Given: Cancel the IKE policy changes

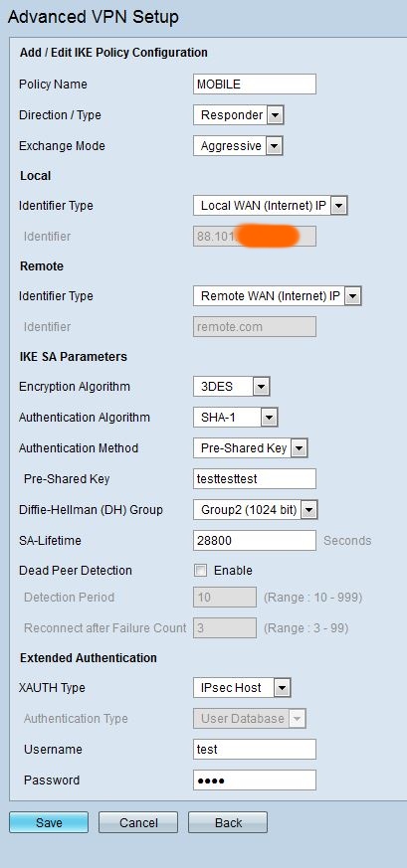Looking at the screenshot, I should [x=138, y=822].
